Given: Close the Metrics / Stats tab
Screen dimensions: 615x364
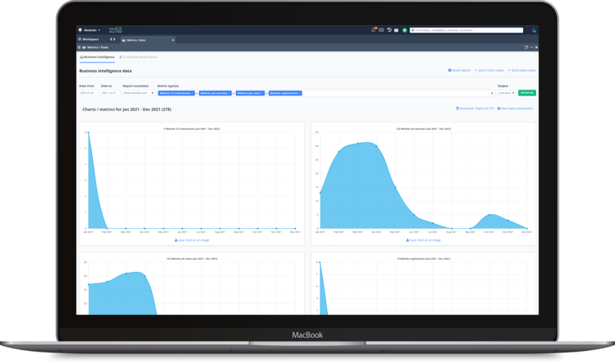Looking at the screenshot, I should click(x=173, y=40).
